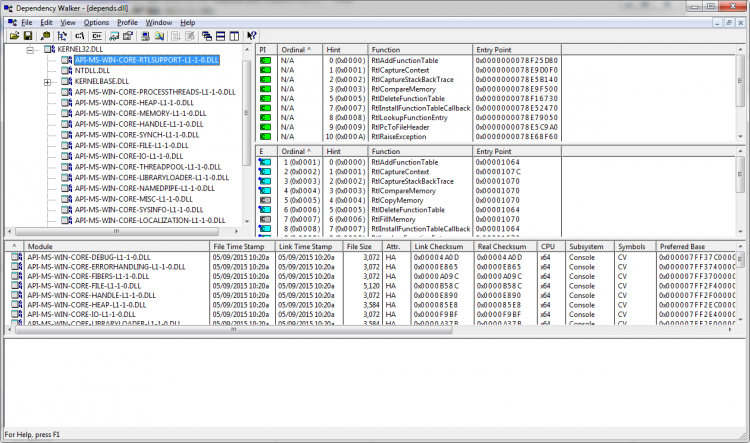Image resolution: width=750 pixels, height=443 pixels.
Task: Collapse the KERNEL32.DLL tree node
Action: point(30,49)
